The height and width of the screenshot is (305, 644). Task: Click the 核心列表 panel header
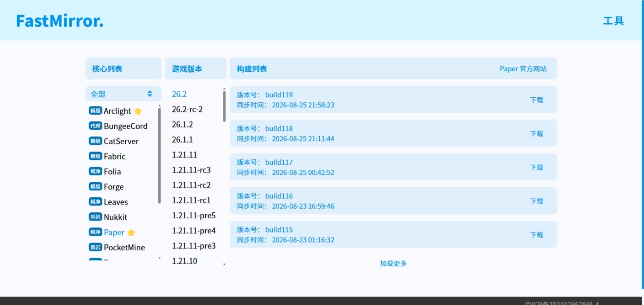(123, 68)
